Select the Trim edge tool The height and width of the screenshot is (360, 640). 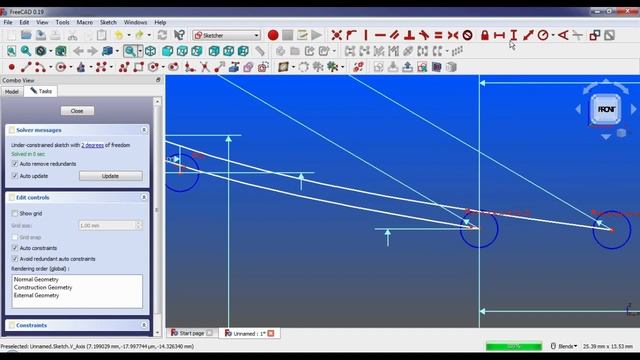204,67
